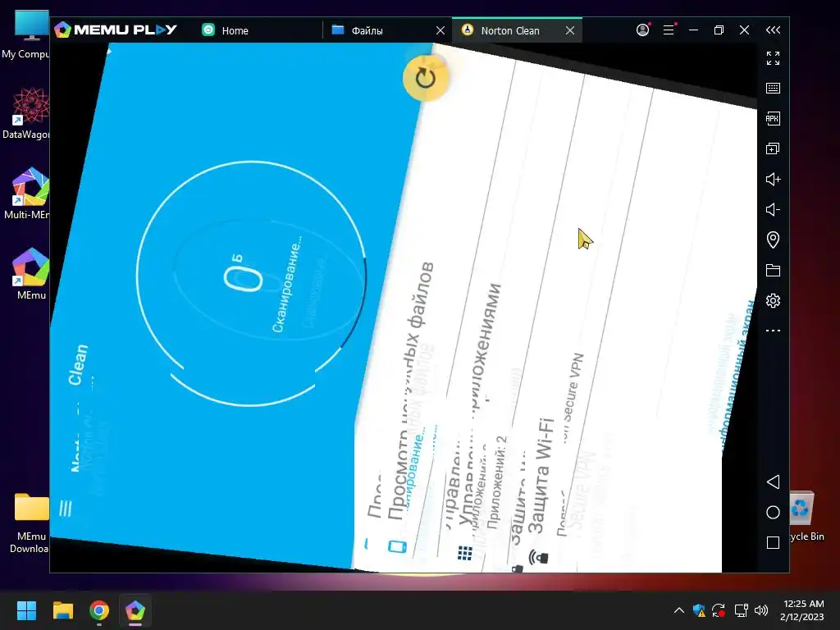Click the APK install icon
840x630 pixels.
[x=773, y=118]
